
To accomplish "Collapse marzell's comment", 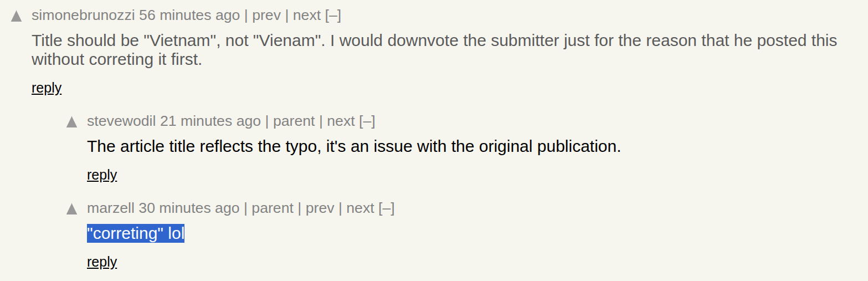I will click(387, 208).
